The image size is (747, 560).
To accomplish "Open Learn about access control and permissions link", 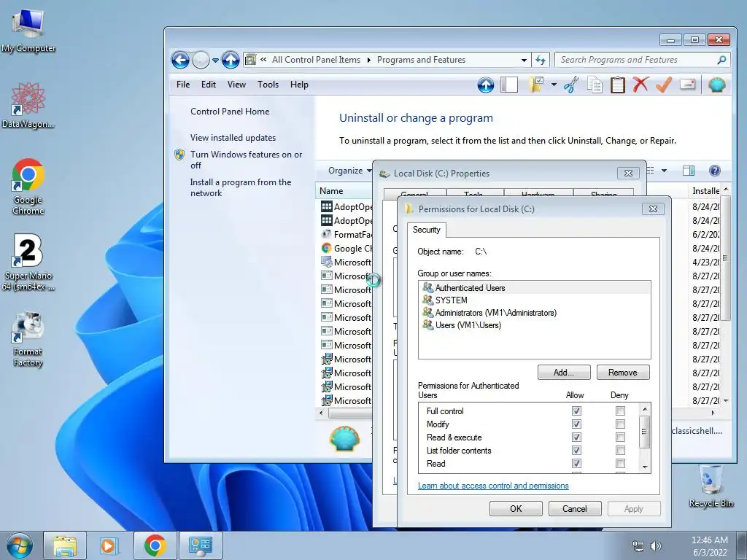I will (x=493, y=486).
